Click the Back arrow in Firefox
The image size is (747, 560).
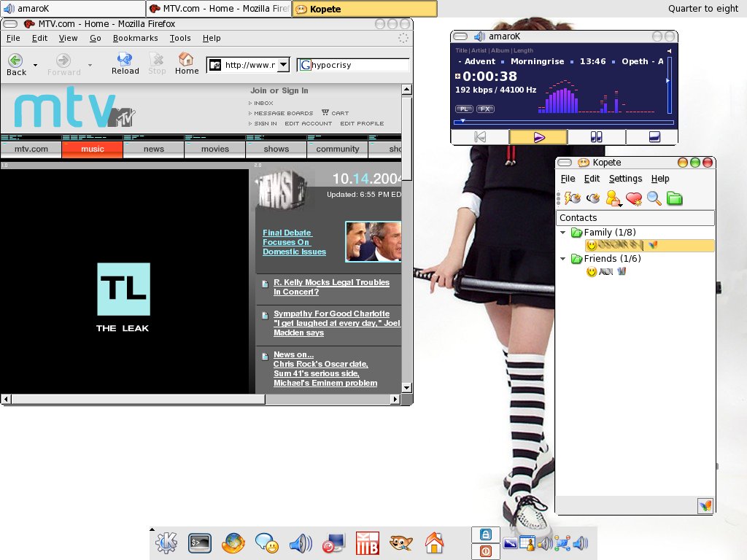point(16,60)
